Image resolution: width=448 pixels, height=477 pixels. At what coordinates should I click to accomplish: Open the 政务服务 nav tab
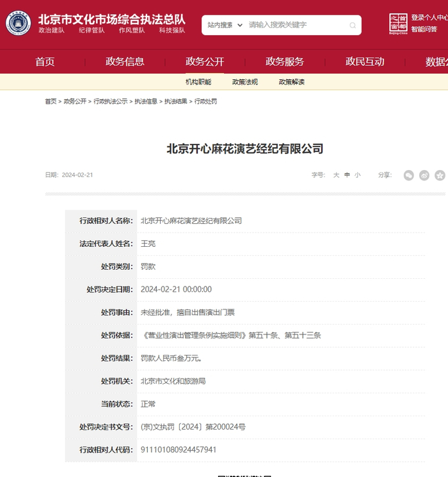[285, 62]
